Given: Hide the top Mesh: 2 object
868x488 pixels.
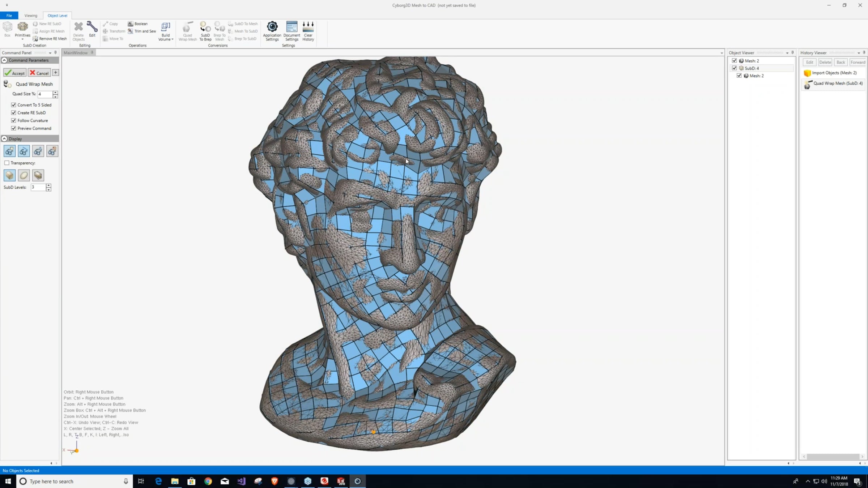Looking at the screenshot, I should coord(734,61).
